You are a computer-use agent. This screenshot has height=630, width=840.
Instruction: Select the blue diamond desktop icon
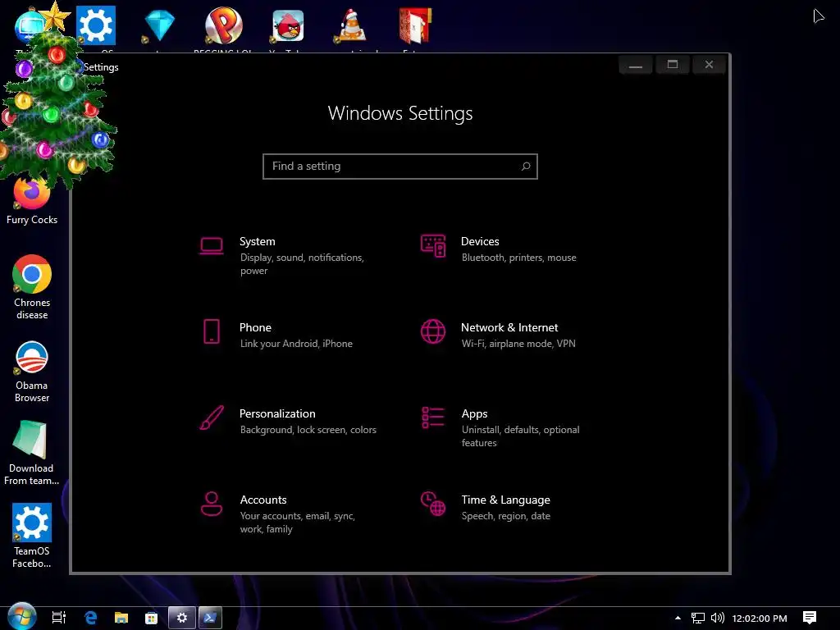point(160,25)
